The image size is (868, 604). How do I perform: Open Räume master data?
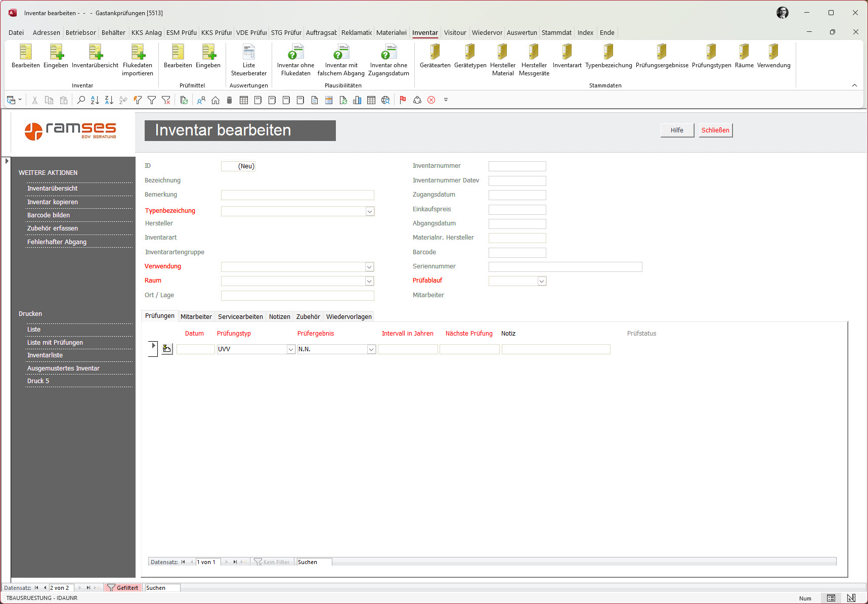[x=744, y=56]
